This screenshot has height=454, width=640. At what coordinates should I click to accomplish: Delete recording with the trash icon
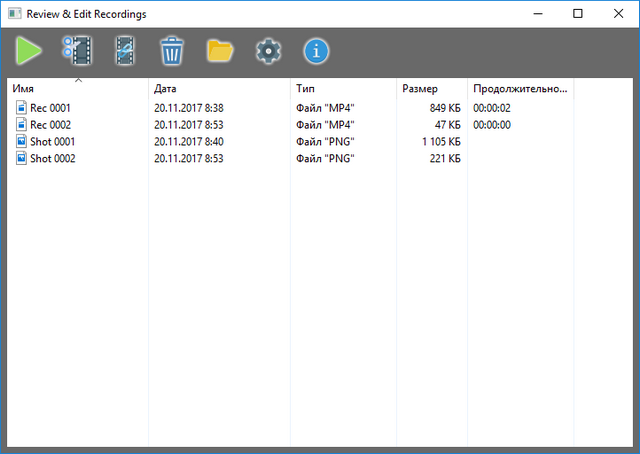(172, 50)
